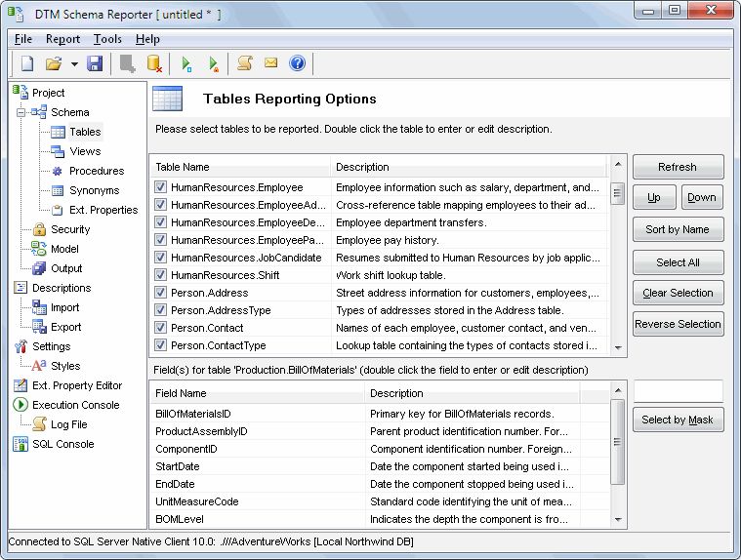
Task: Open the dropdown arrow beside the Open folder icon
Action: [x=74, y=64]
